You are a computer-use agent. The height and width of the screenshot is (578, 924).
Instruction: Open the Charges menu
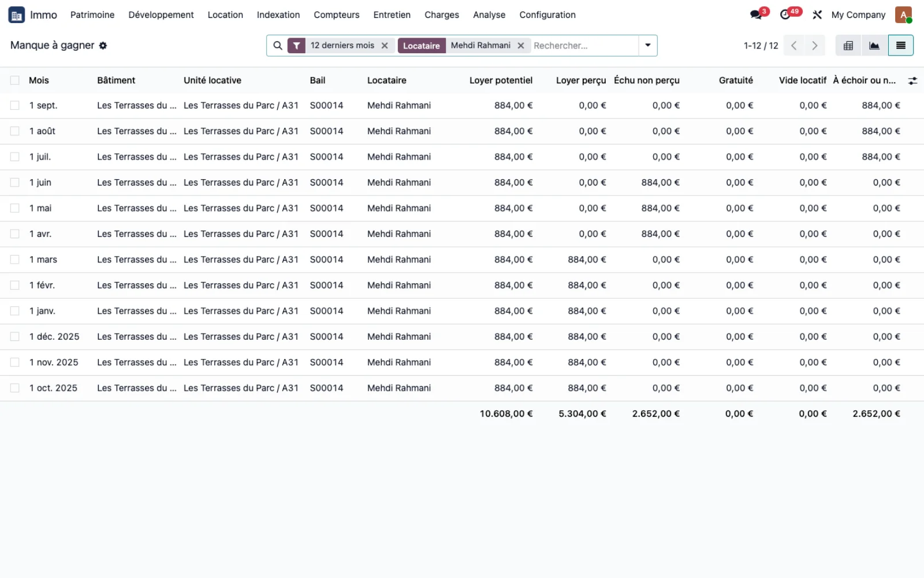(442, 15)
